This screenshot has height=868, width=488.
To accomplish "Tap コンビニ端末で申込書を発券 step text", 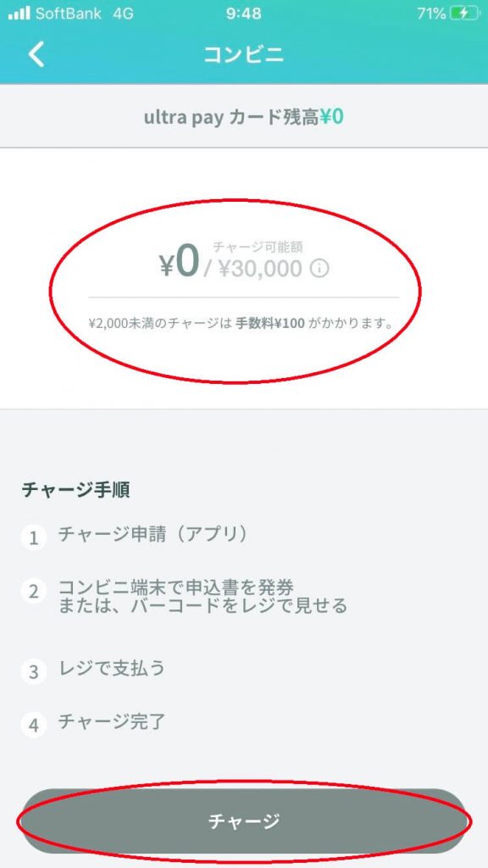I will click(176, 587).
